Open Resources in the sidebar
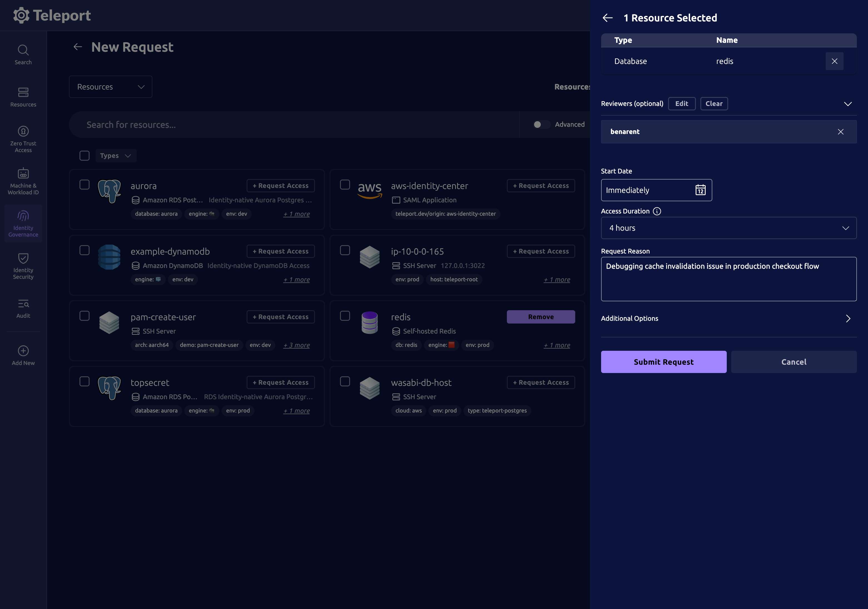 pos(23,97)
